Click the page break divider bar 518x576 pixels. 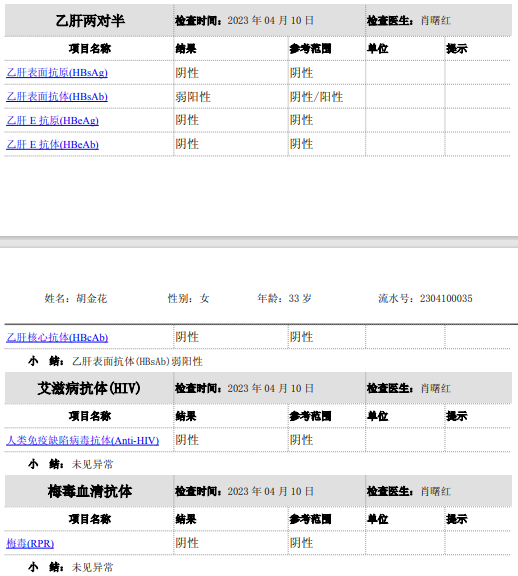(x=259, y=242)
